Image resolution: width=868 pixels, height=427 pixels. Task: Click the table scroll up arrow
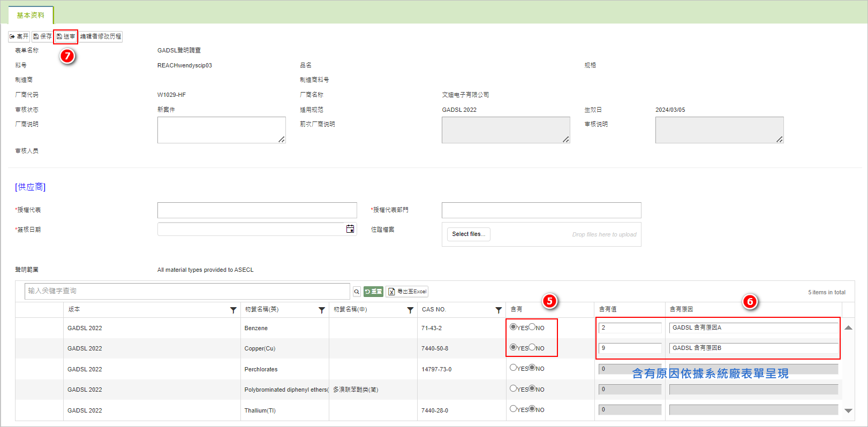pos(848,327)
